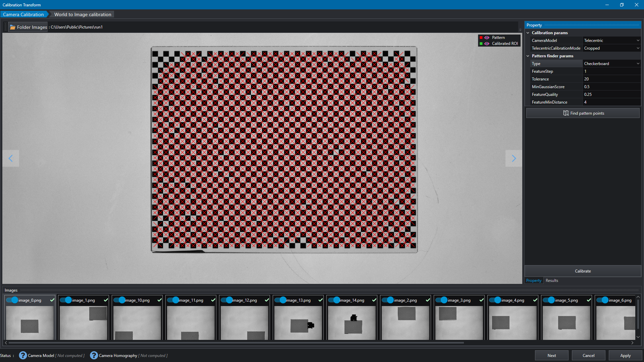This screenshot has height=362, width=644.
Task: Click the Camera Model status question icon
Action: tap(23, 355)
